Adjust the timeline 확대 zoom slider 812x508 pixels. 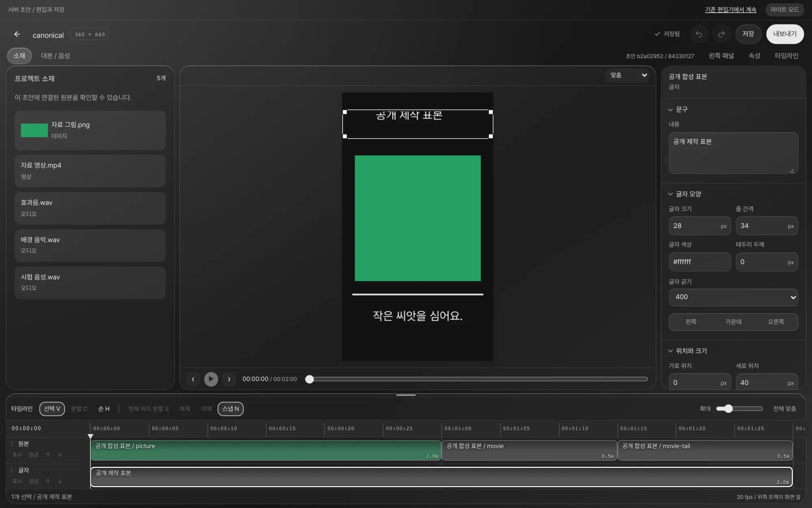tap(739, 409)
